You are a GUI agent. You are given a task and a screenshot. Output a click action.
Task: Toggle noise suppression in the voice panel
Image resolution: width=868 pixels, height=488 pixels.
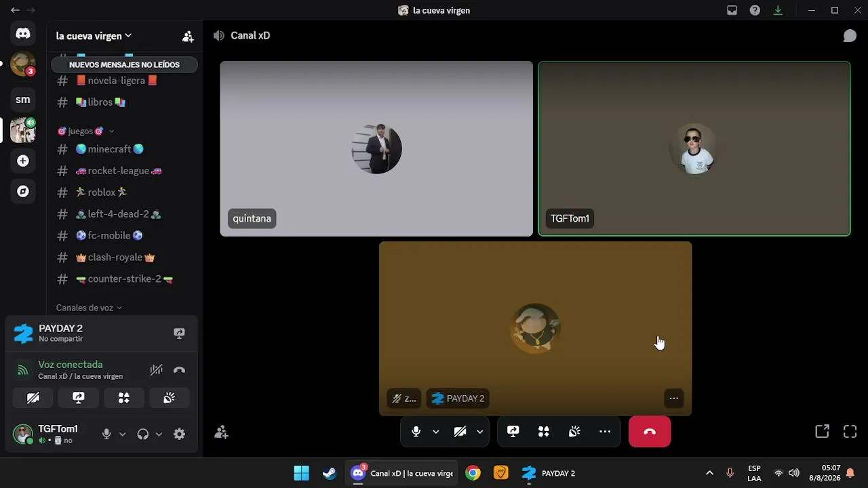tap(157, 370)
